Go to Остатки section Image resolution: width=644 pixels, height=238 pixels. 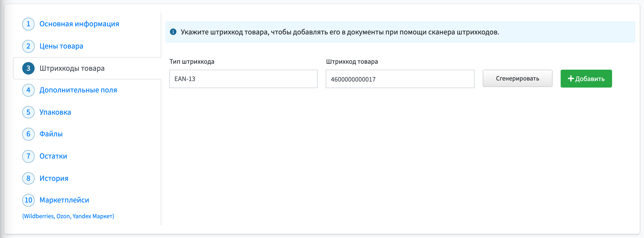pyautogui.click(x=53, y=156)
